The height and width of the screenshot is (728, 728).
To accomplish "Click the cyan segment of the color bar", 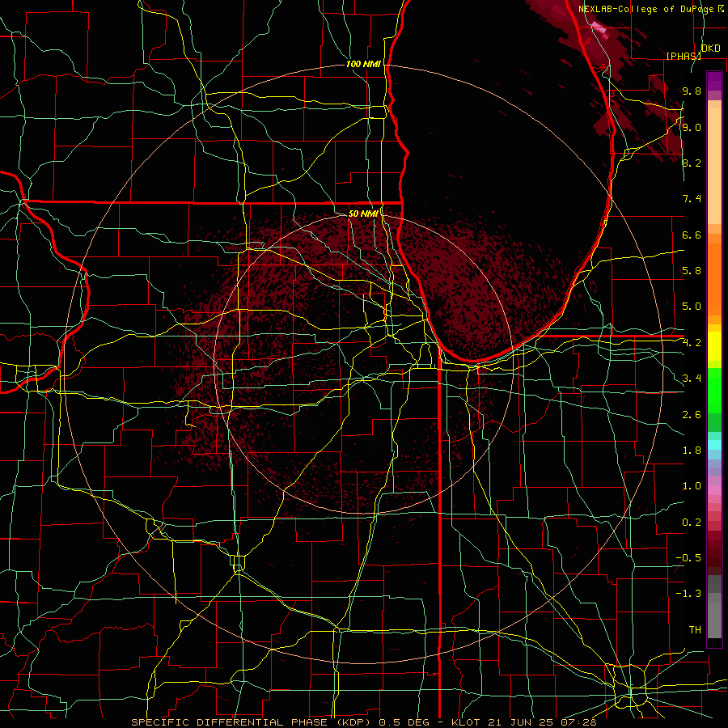I will coord(714,445).
